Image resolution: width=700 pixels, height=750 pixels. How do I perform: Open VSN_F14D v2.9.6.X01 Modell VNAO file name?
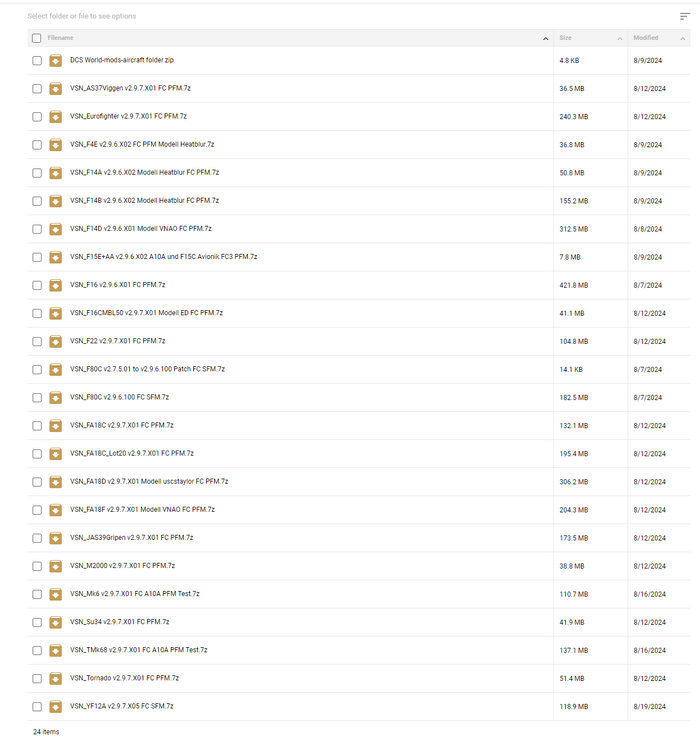click(x=141, y=229)
